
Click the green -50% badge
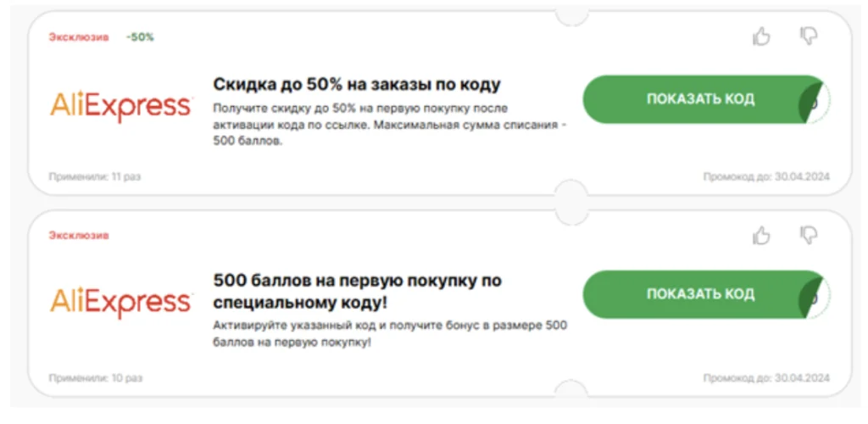[x=140, y=37]
